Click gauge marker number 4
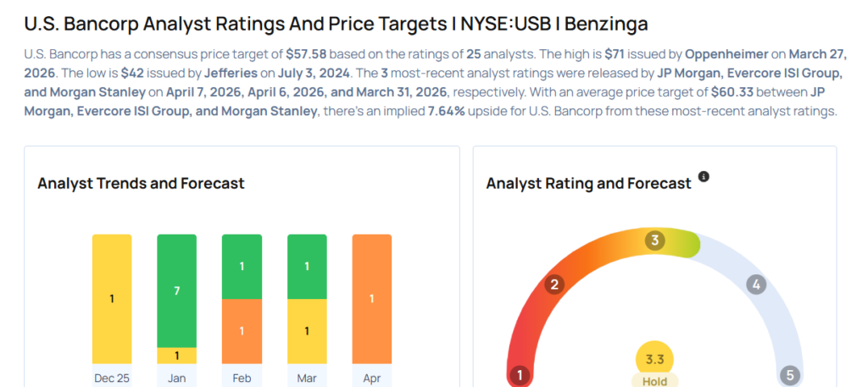Screen dimensions: 868x387 pyautogui.click(x=754, y=285)
